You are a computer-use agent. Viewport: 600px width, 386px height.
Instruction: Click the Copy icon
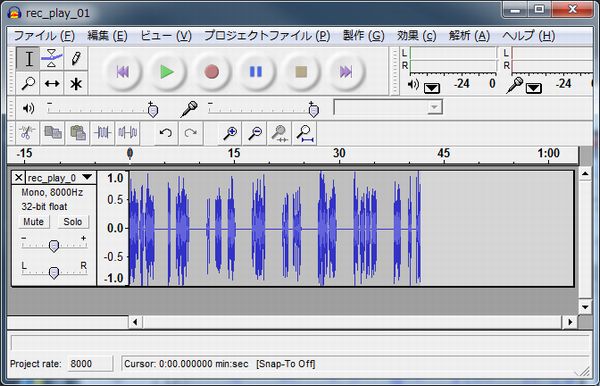(53, 133)
